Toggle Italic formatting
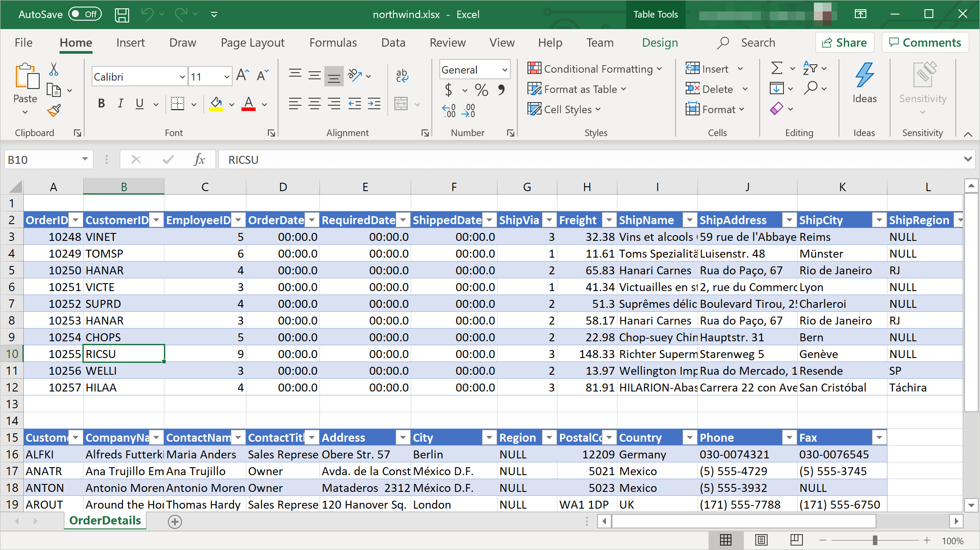 point(120,104)
